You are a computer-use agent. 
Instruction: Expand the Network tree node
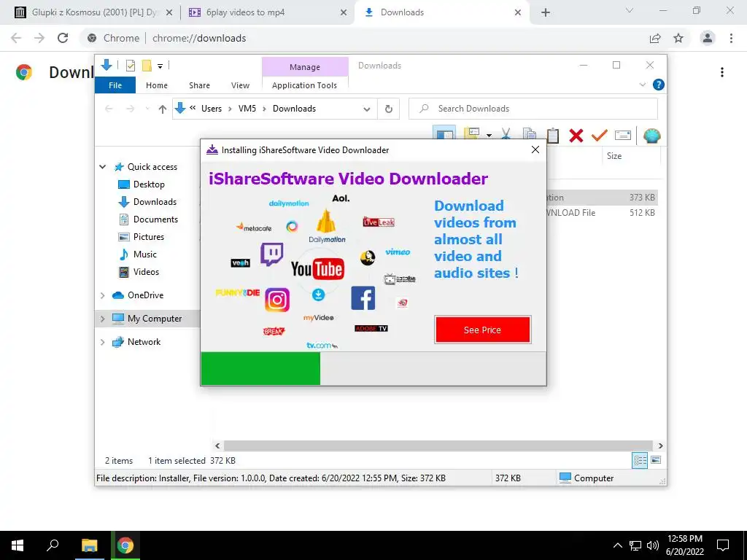coord(102,342)
